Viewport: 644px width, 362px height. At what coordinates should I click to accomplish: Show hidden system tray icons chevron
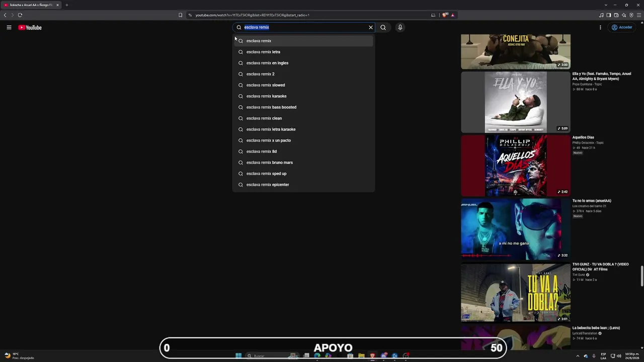coord(578,356)
